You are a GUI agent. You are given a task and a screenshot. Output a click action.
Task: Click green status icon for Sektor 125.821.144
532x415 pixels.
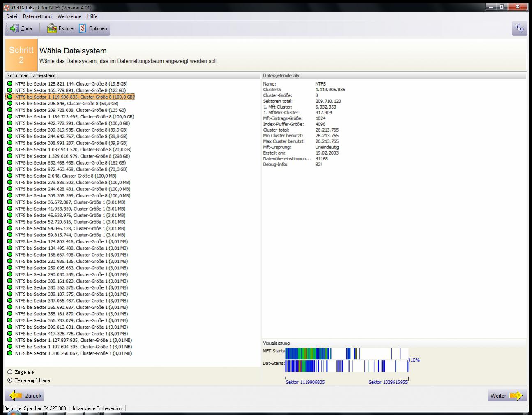10,84
